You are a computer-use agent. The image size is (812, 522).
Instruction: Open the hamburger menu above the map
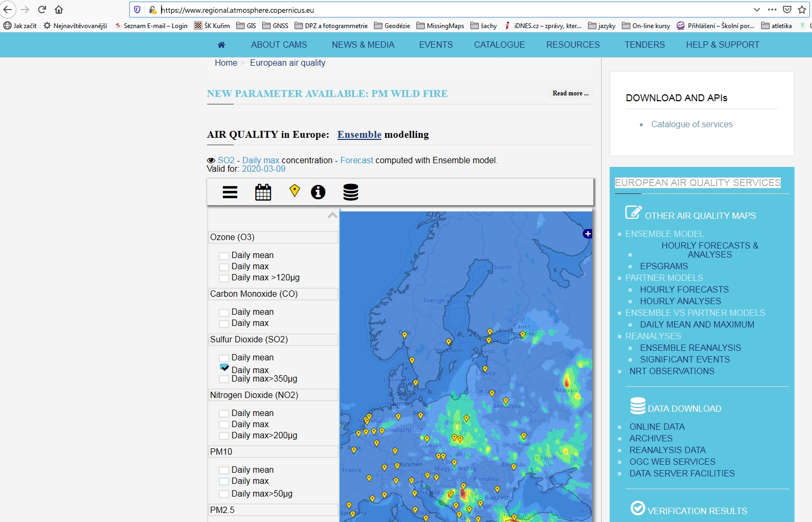pyautogui.click(x=230, y=192)
